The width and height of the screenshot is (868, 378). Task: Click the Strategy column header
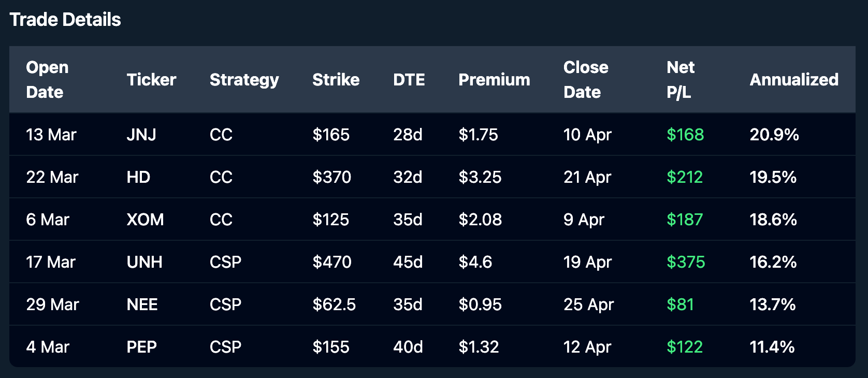[x=244, y=80]
